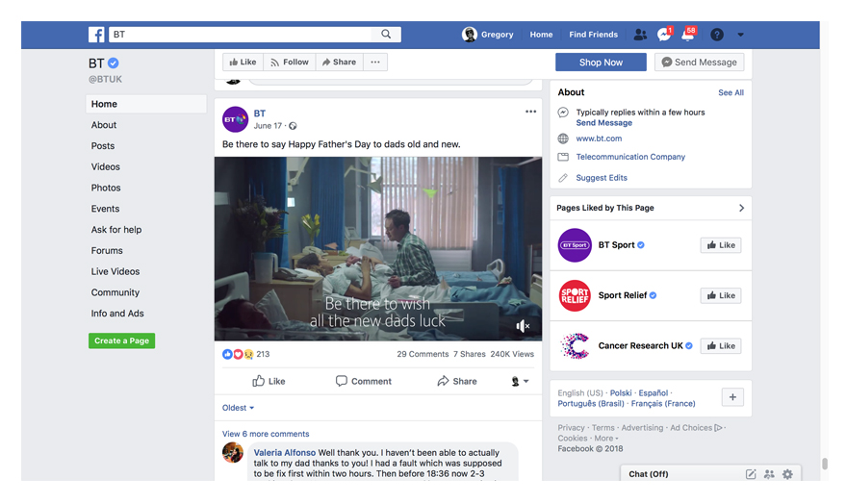Like the Sport Relief page
846x504 pixels.
pos(721,295)
